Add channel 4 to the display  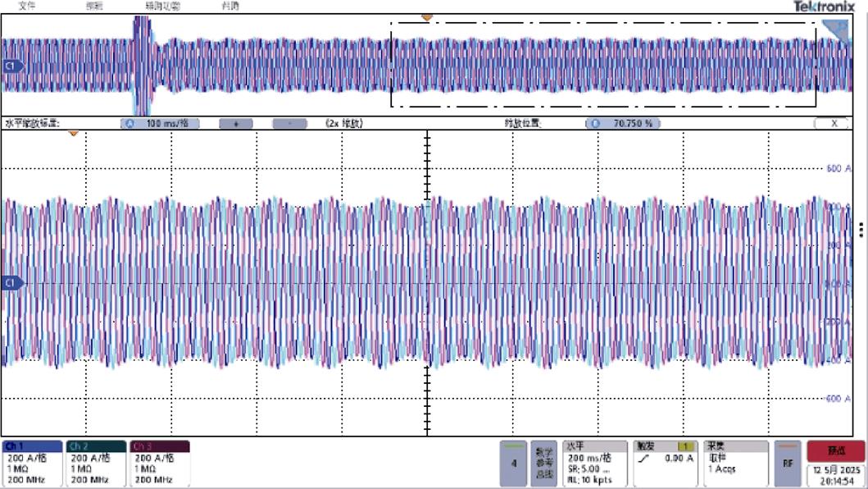(514, 464)
